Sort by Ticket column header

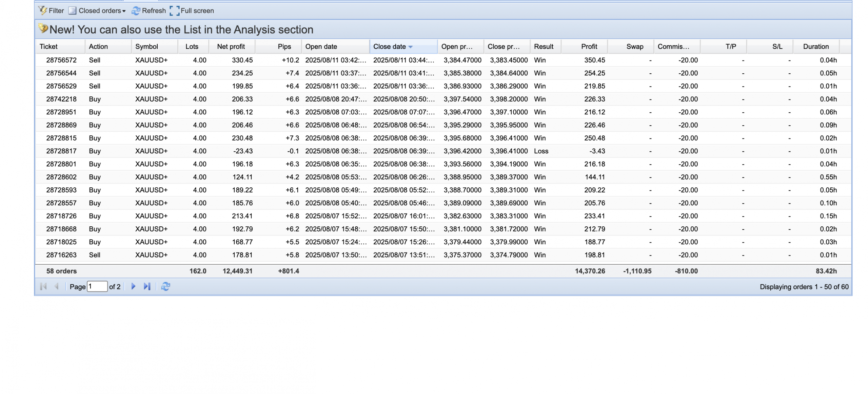[48, 46]
